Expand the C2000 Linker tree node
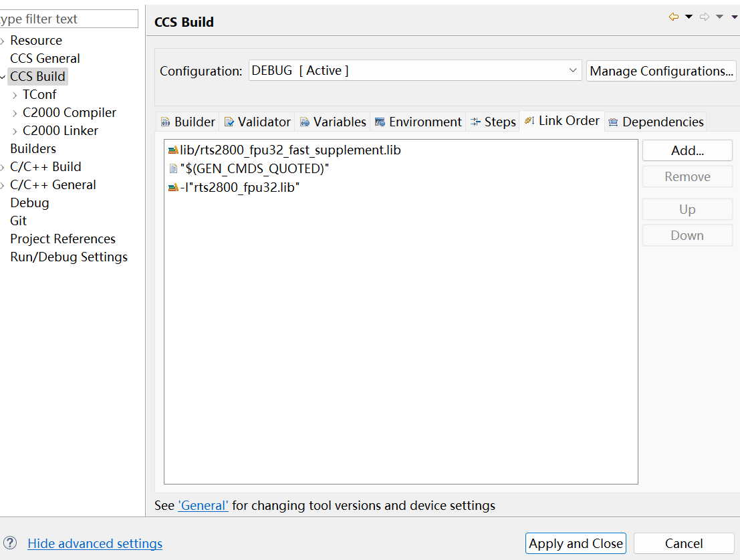 pyautogui.click(x=15, y=131)
